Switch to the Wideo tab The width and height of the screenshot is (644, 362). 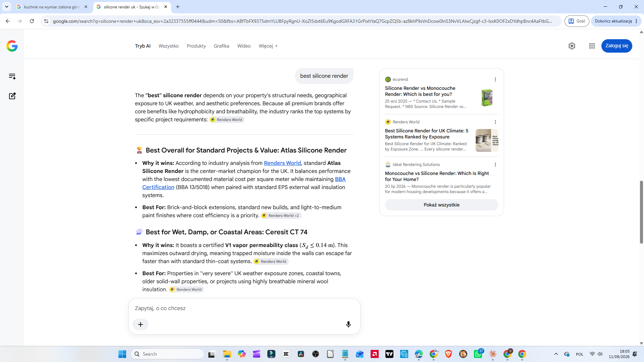point(244,46)
